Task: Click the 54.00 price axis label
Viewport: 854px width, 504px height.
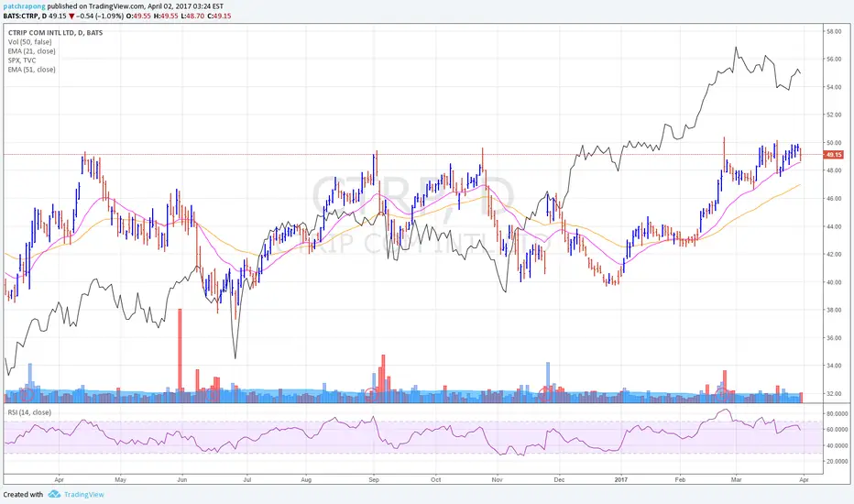Action: [834, 87]
